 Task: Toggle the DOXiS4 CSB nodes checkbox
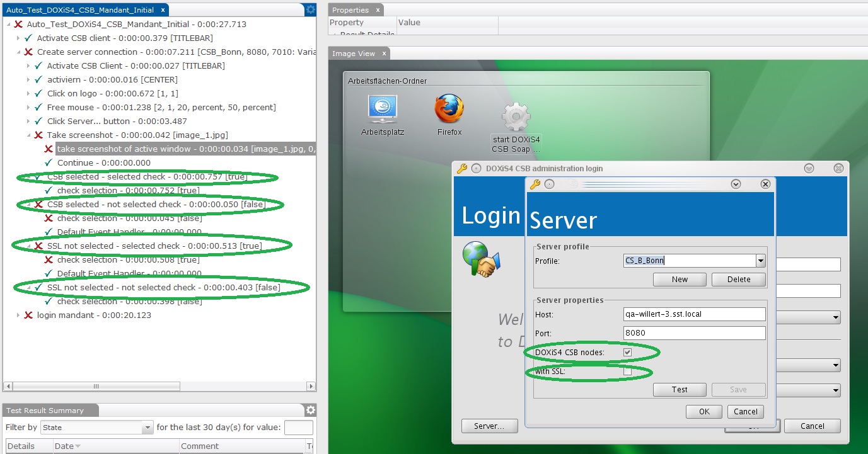point(627,352)
